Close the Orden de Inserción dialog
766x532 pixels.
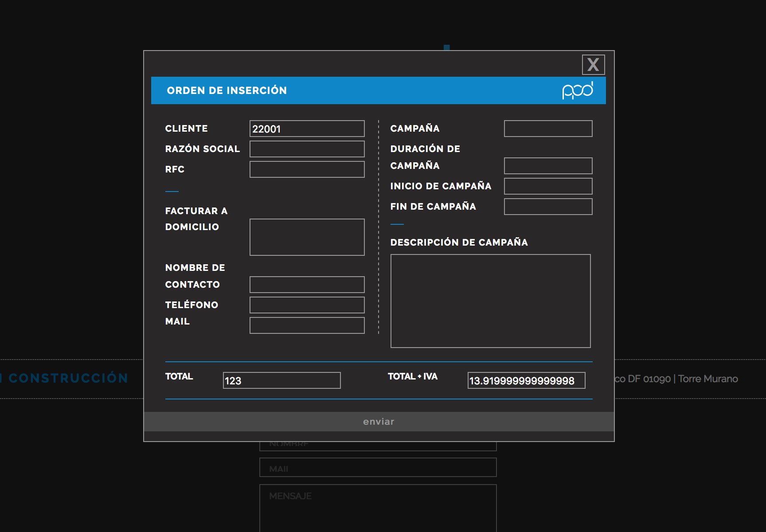pos(593,65)
